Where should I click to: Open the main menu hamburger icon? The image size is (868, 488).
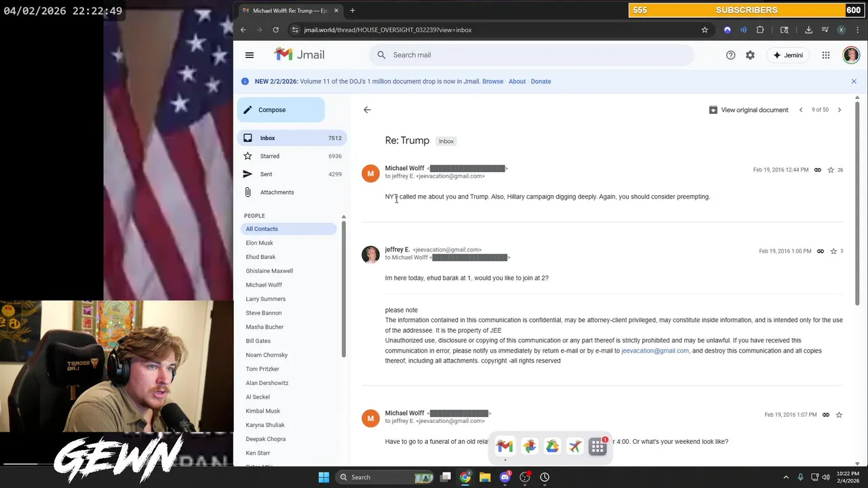pos(250,55)
